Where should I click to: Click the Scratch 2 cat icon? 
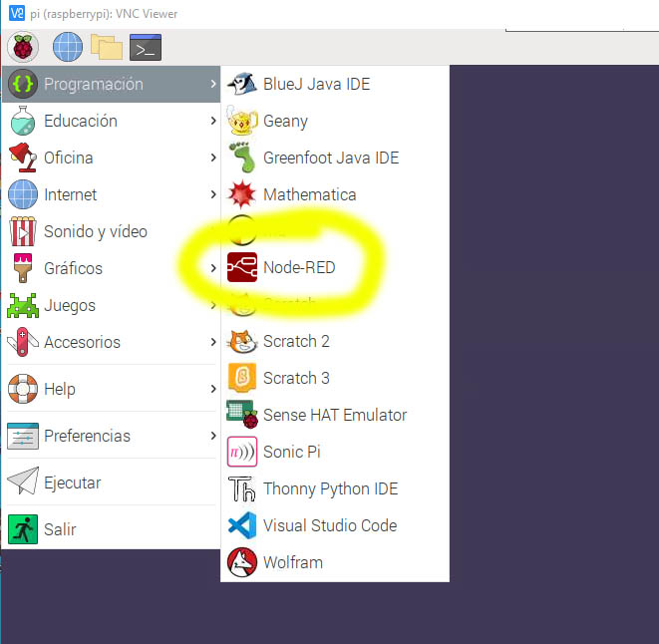coord(241,341)
